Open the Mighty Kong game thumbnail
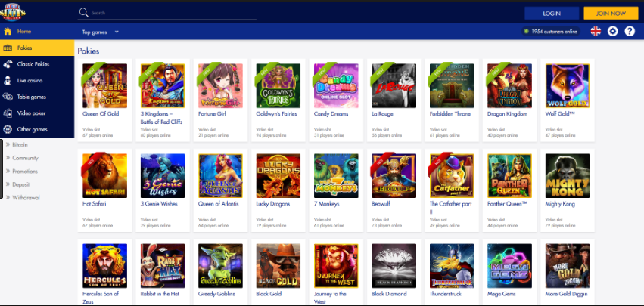 point(566,175)
